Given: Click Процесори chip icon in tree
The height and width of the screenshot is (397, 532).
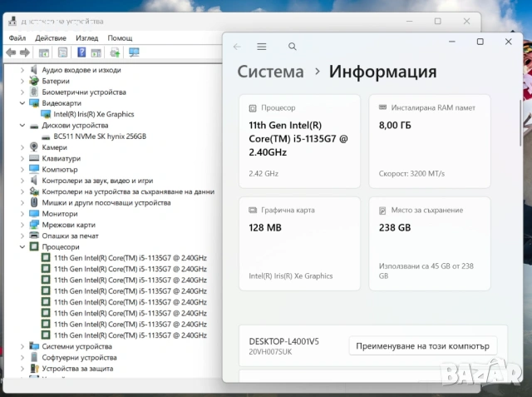Looking at the screenshot, I should coord(34,246).
